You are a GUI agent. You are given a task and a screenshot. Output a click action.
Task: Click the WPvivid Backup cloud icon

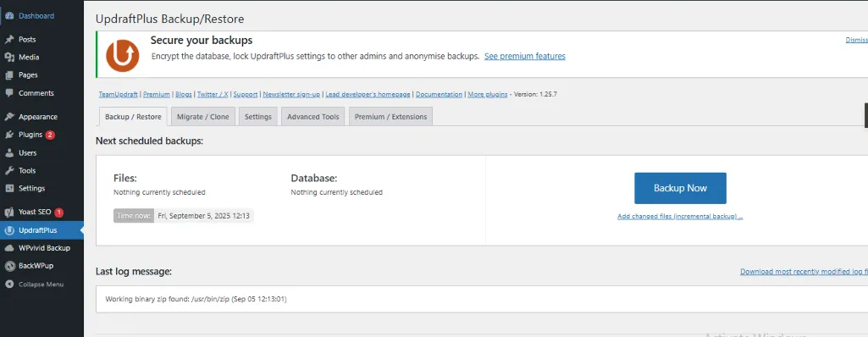click(8, 248)
